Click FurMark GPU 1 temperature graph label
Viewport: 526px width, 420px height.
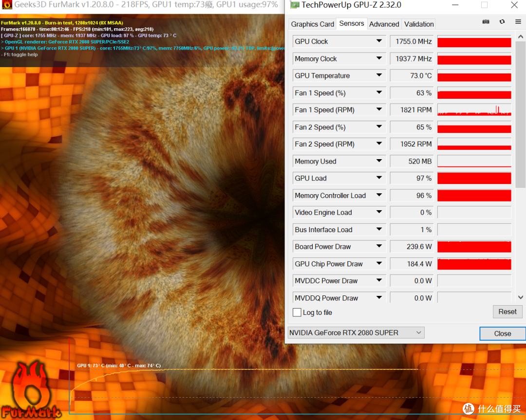[119, 365]
